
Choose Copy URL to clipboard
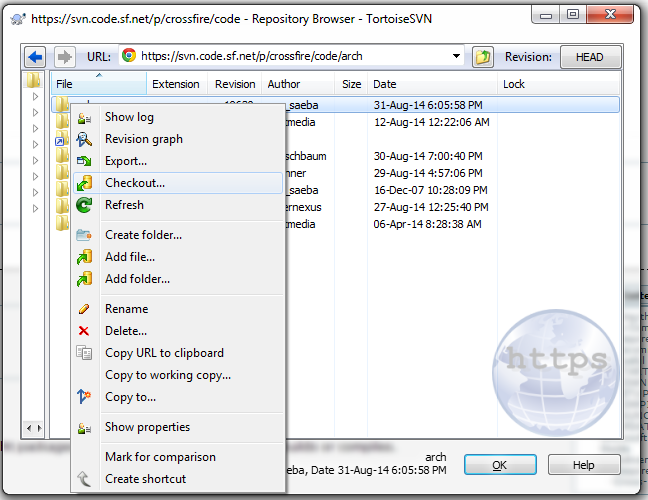164,353
